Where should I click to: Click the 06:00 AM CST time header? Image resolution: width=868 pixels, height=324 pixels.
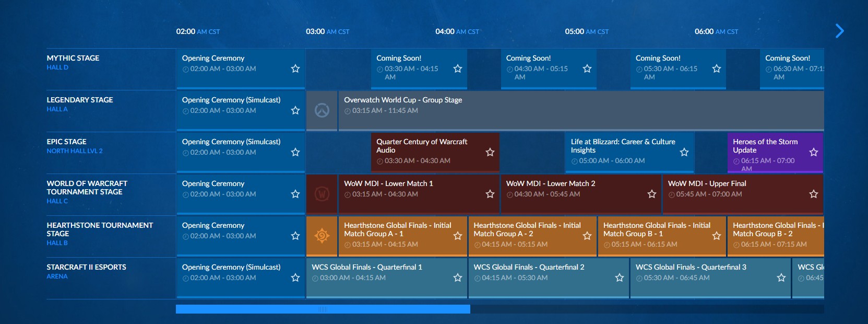[717, 31]
